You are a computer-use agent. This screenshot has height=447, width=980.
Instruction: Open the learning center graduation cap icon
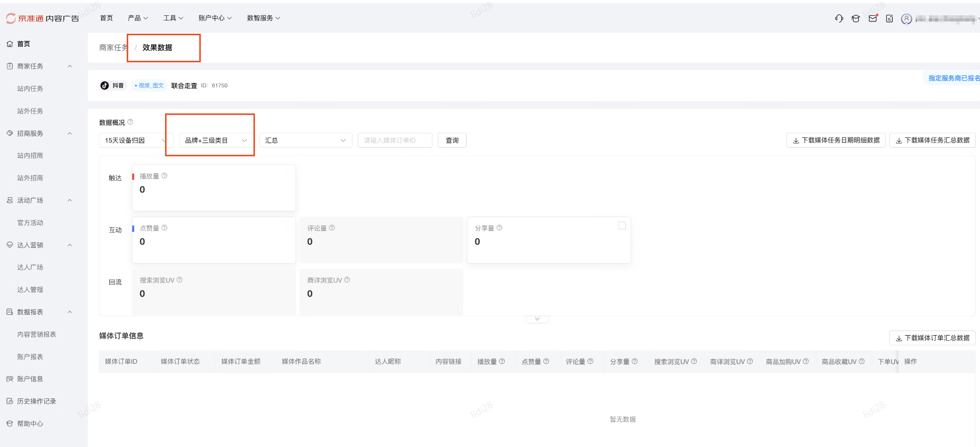pos(856,18)
